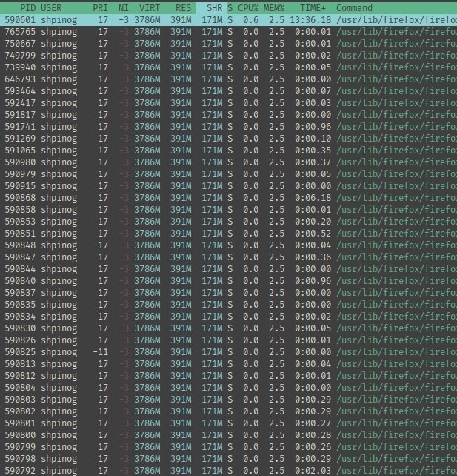Click the Command column header
Screen dimensions: 457x476
[x=354, y=8]
